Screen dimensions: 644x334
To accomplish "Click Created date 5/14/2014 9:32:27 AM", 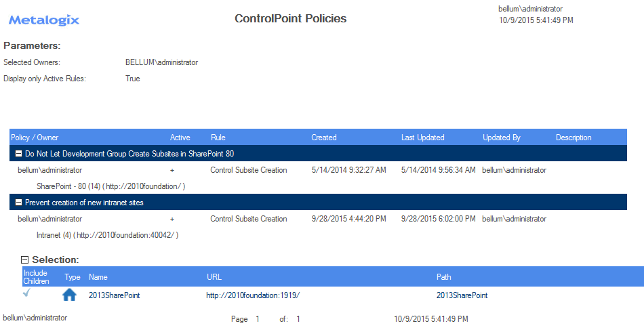I will (x=348, y=170).
